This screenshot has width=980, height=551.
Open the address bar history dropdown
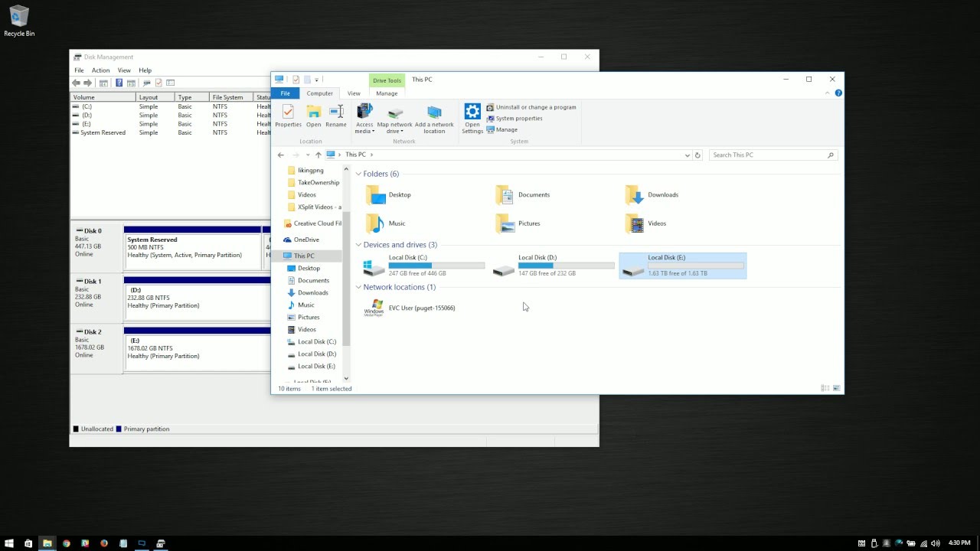click(x=687, y=155)
